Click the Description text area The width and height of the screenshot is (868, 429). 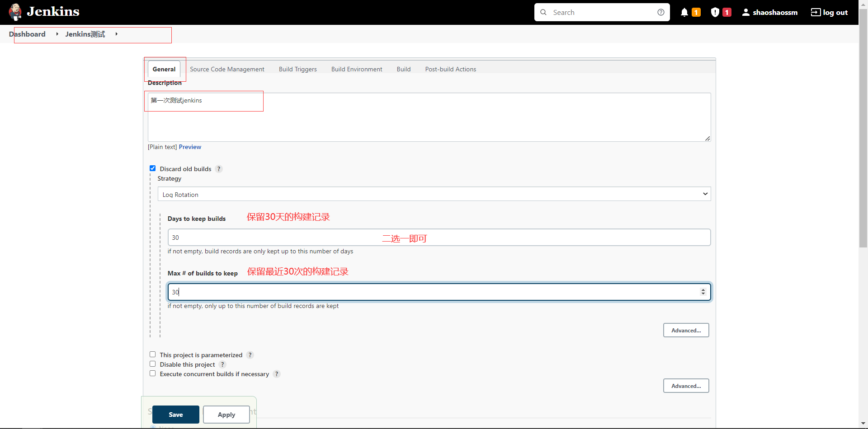[429, 117]
